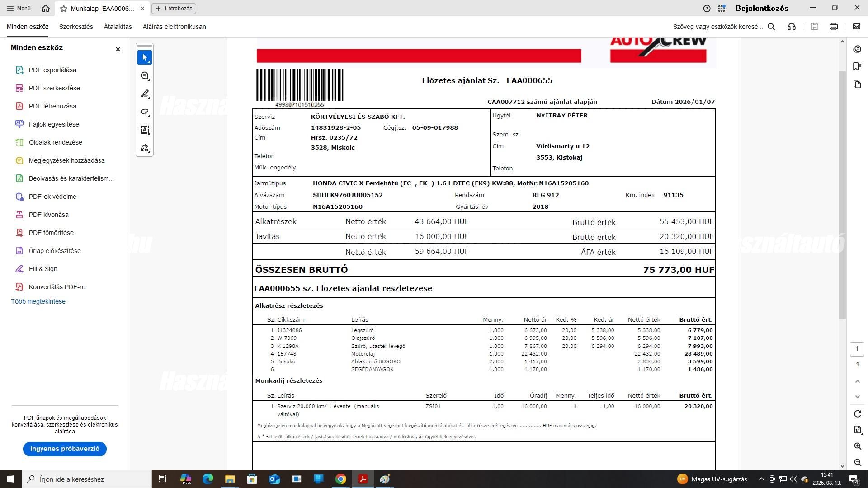Share document via envelope icon

(x=857, y=27)
